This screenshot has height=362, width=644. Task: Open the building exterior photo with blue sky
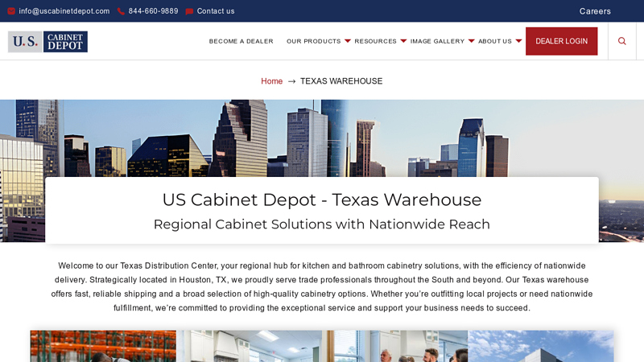click(x=541, y=346)
